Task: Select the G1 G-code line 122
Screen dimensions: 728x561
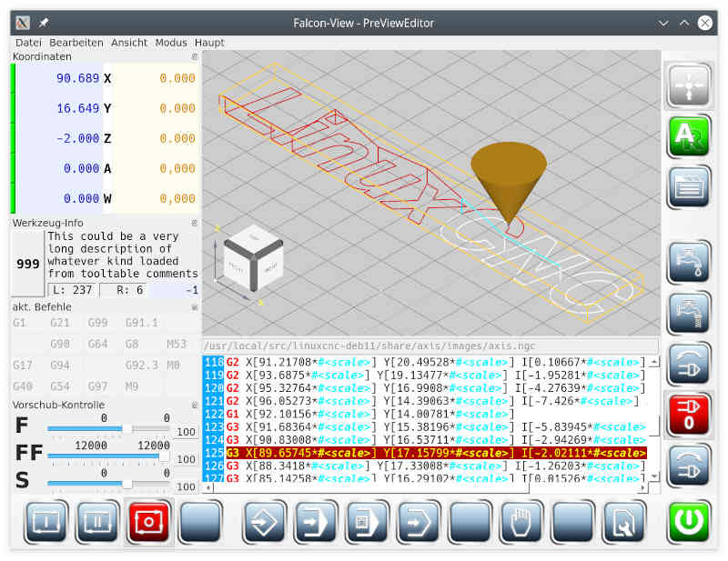Action: click(x=425, y=414)
